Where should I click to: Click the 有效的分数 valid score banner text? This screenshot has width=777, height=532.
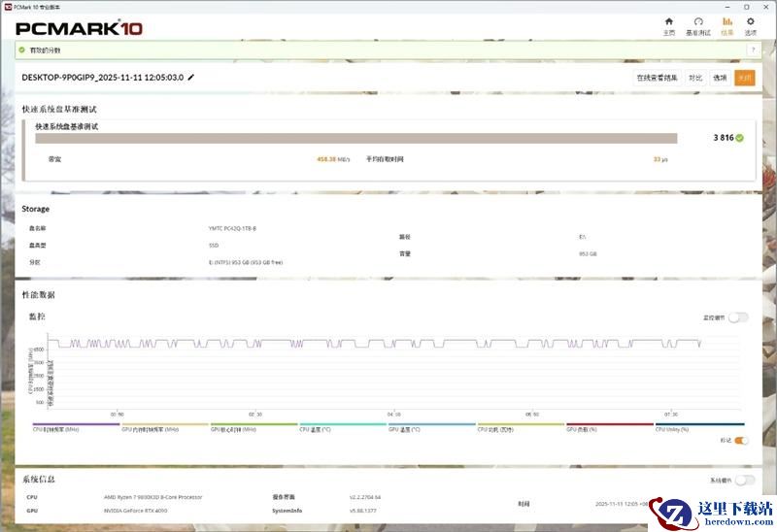tap(45, 50)
